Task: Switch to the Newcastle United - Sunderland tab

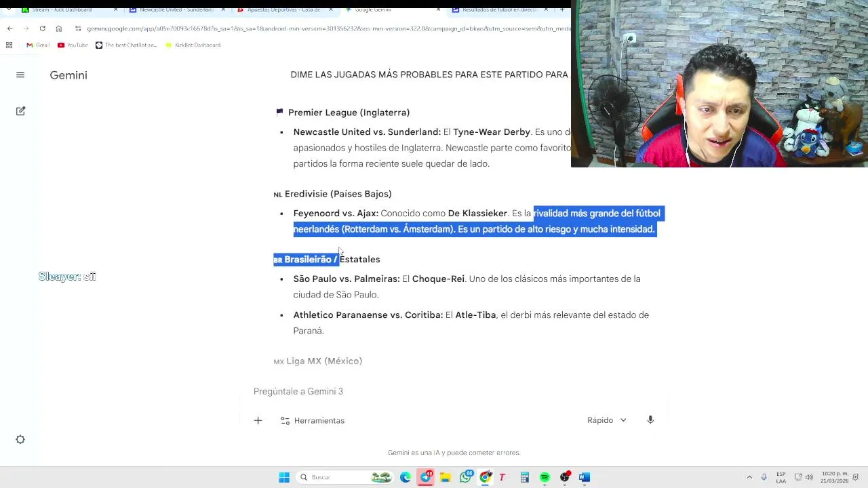Action: (177, 9)
